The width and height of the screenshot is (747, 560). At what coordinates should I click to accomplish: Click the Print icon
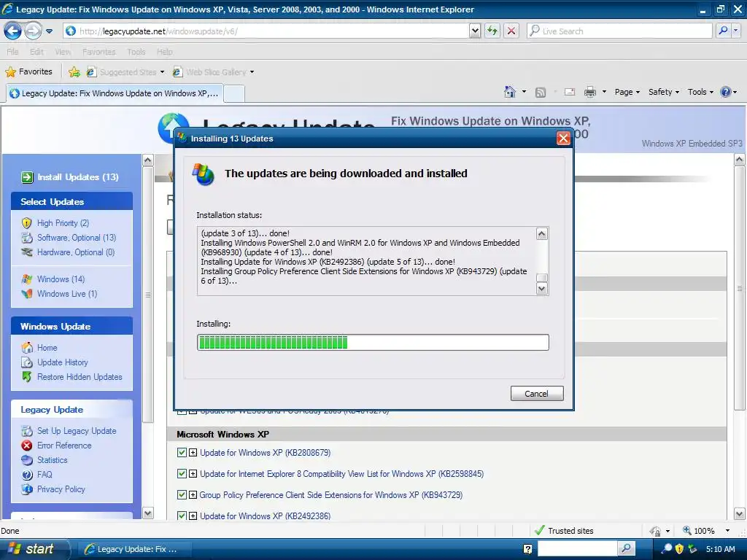click(x=589, y=92)
